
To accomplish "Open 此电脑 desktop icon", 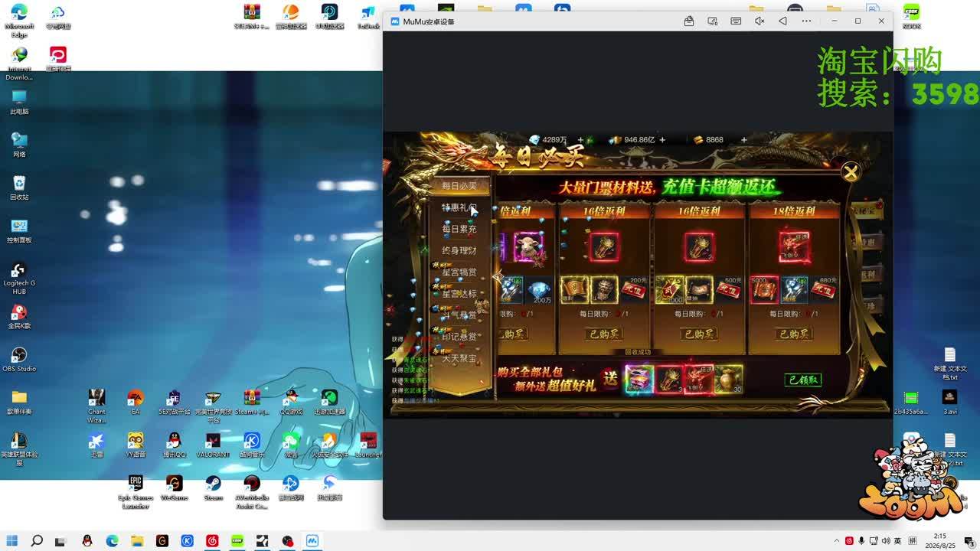I will click(x=19, y=103).
